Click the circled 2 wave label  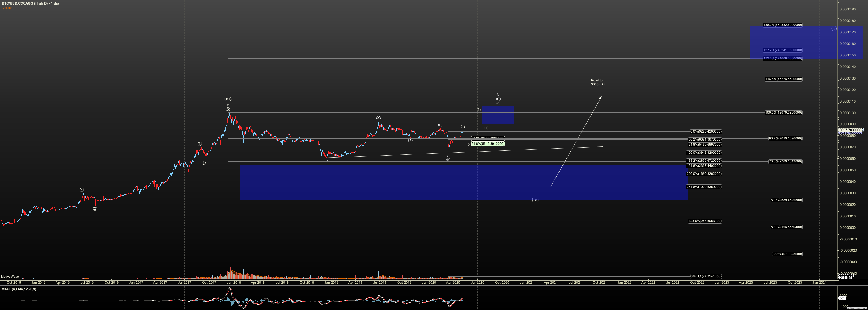tap(95, 209)
